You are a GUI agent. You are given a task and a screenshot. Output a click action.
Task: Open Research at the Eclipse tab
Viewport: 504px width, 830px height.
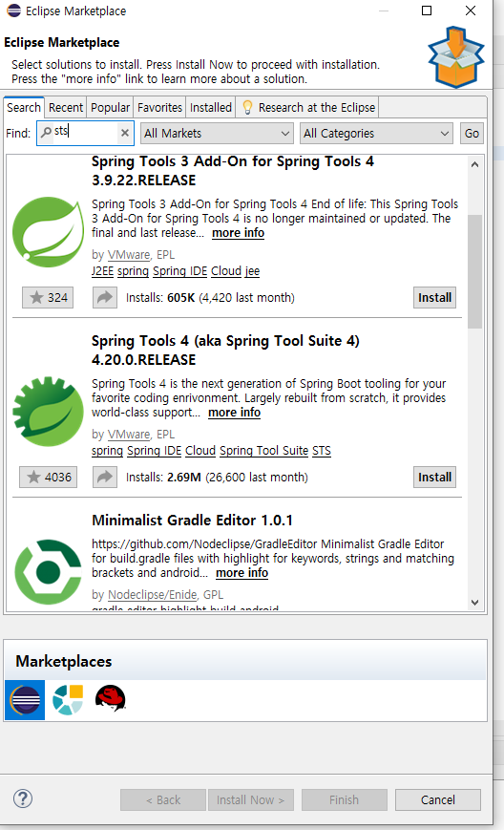point(307,108)
